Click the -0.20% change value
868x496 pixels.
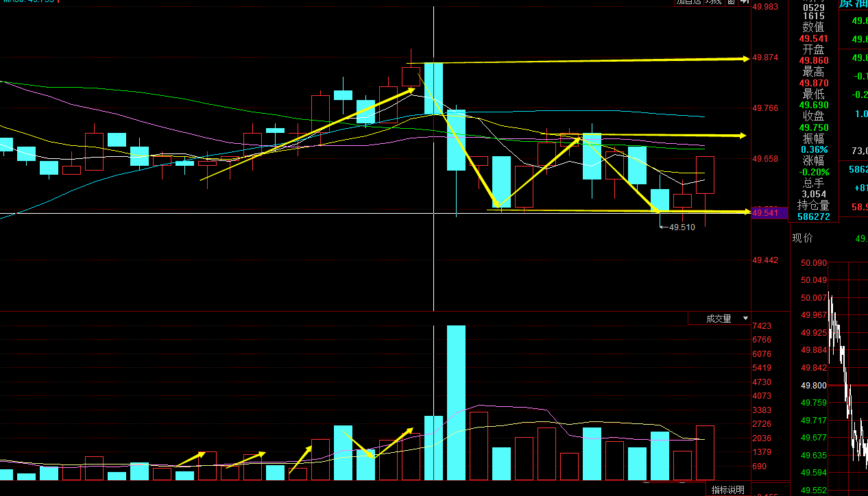click(x=814, y=172)
